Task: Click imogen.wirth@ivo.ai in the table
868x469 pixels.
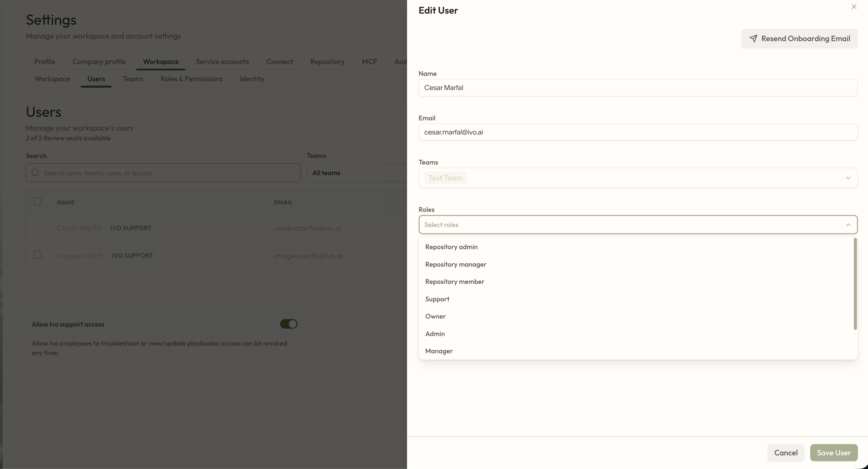Action: [308, 256]
